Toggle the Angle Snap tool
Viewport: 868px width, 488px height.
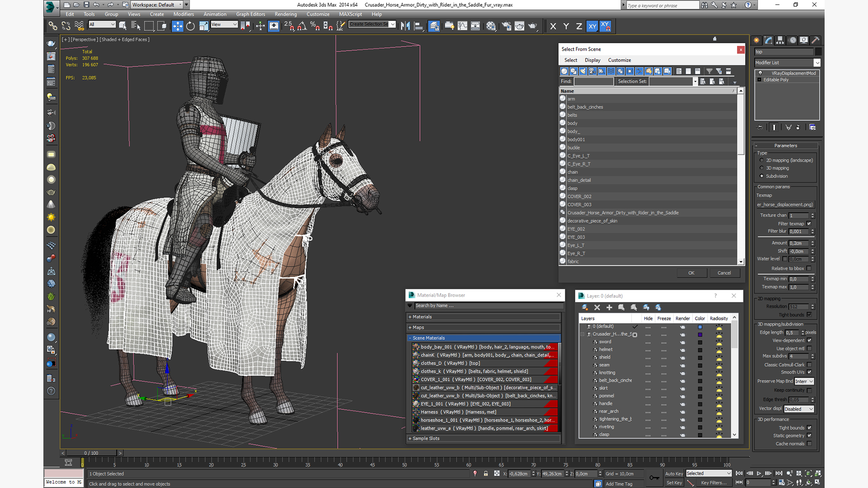pos(302,26)
